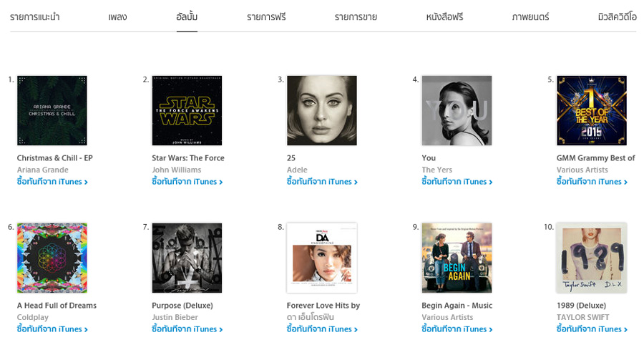Open Justin Bieber Purpose album cover
The image size is (644, 345).
187,258
